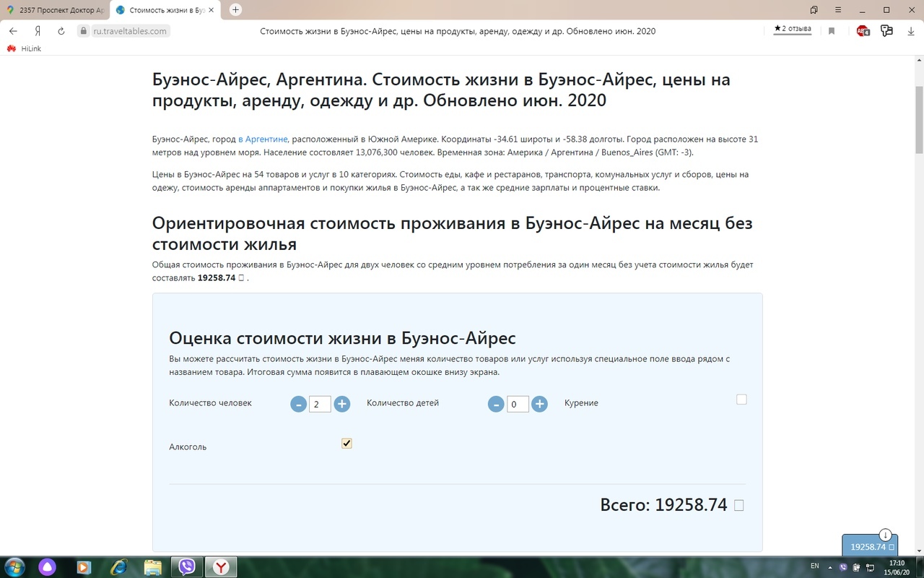Open the red ad-blocker extension icon

click(863, 31)
